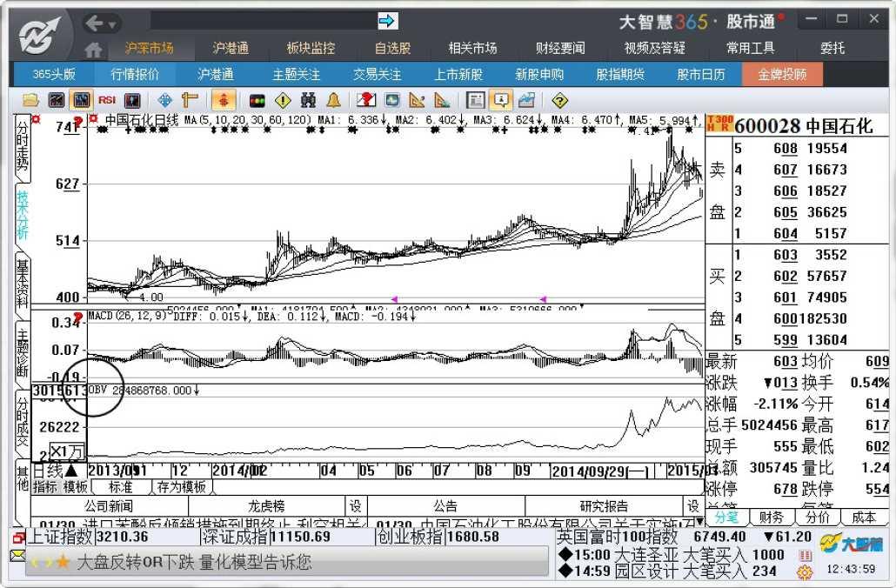The height and width of the screenshot is (588, 896).
Task: Click the 600028 中国石化 stock title
Action: 804,126
